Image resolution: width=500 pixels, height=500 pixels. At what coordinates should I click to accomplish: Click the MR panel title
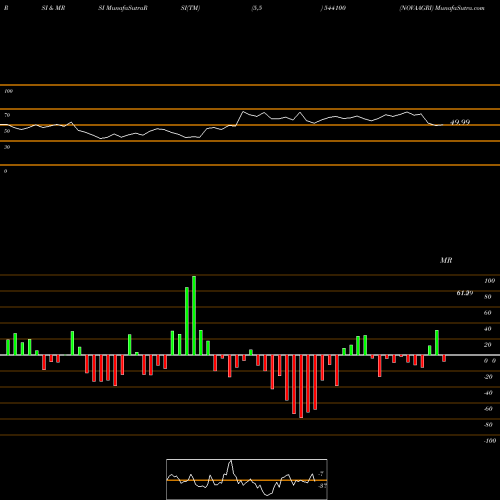446,260
